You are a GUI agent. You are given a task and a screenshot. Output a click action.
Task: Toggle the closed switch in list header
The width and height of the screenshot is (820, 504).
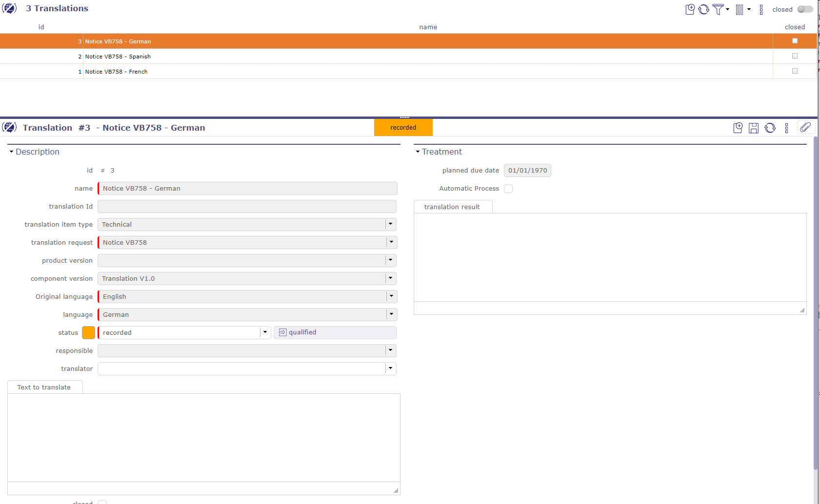(805, 9)
